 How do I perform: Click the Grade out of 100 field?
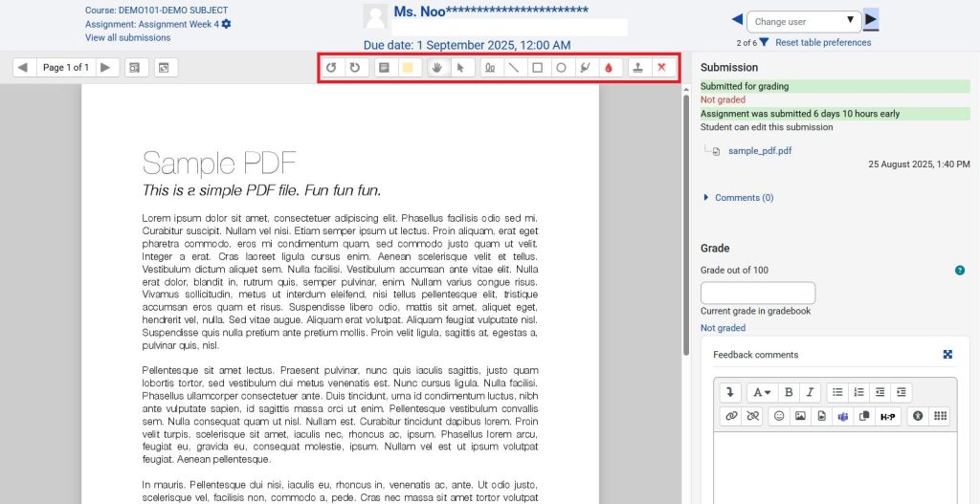point(758,294)
